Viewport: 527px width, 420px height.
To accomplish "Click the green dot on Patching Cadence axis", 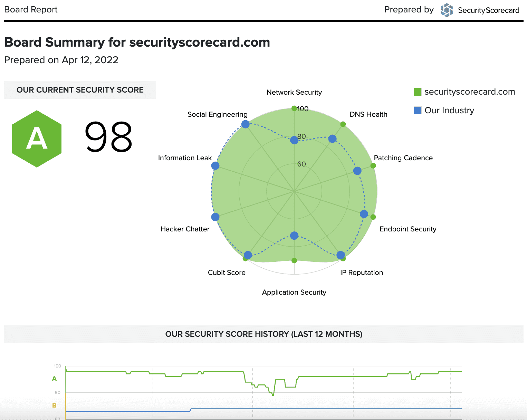I will [373, 166].
